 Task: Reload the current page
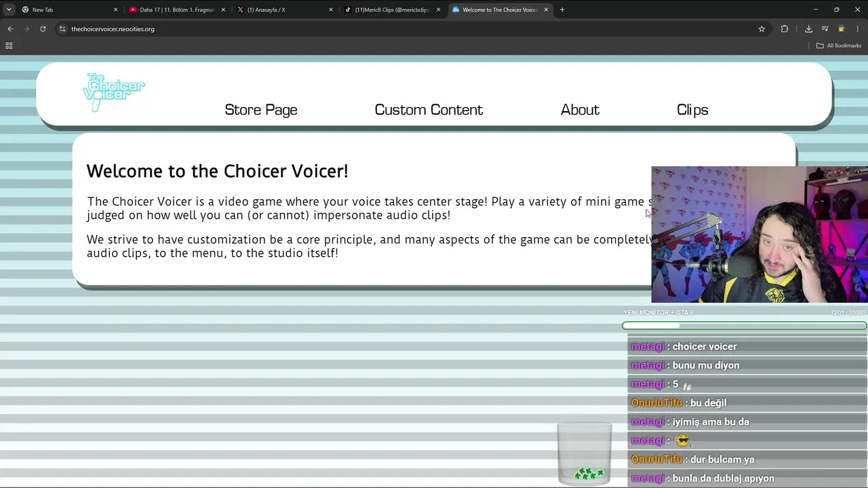tap(43, 28)
